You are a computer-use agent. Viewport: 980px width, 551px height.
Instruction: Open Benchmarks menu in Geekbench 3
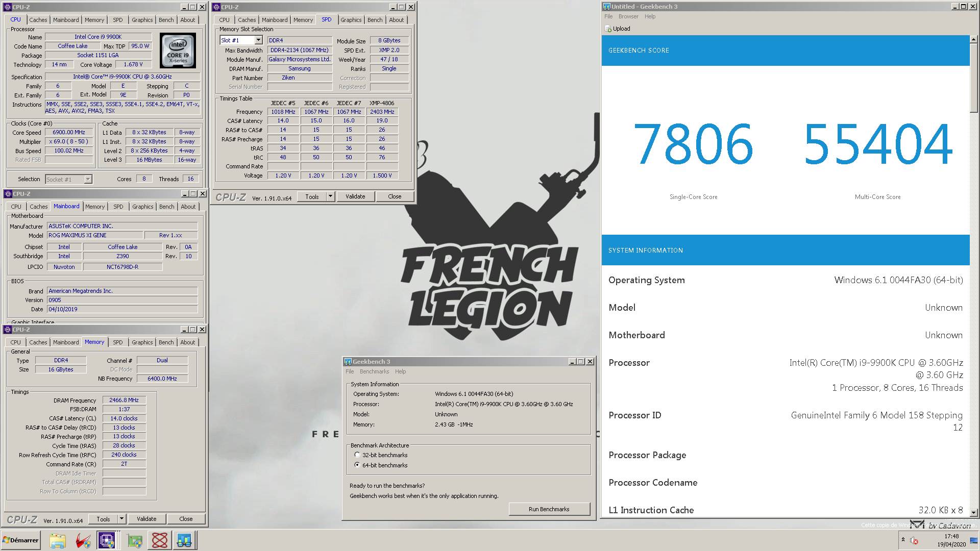point(374,371)
